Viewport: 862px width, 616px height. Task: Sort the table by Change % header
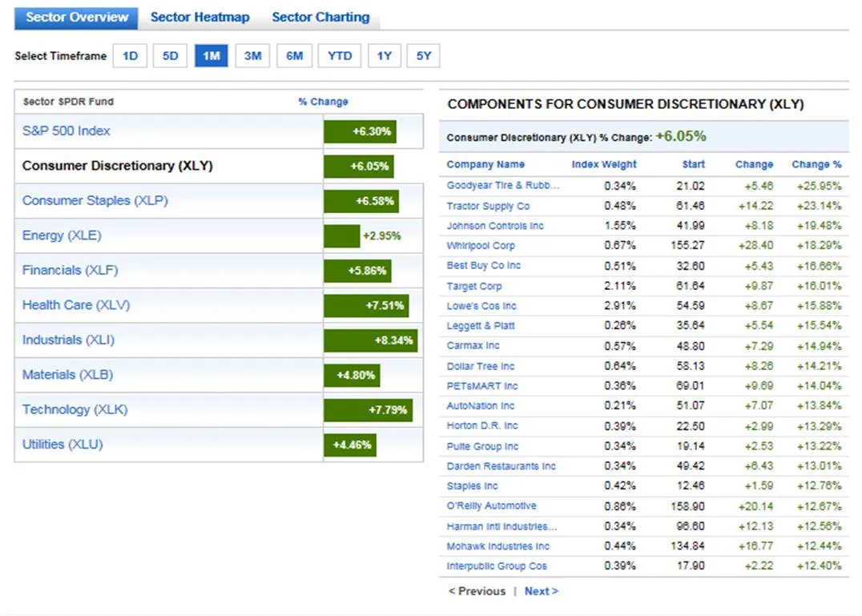816,164
